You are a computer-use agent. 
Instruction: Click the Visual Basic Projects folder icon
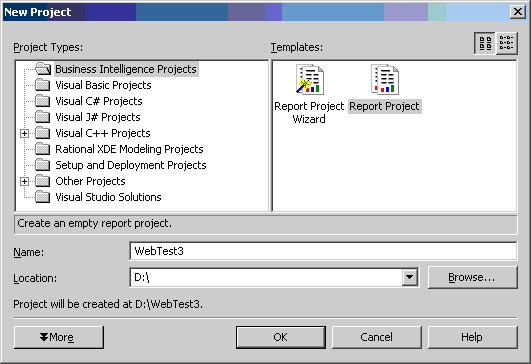click(43, 85)
